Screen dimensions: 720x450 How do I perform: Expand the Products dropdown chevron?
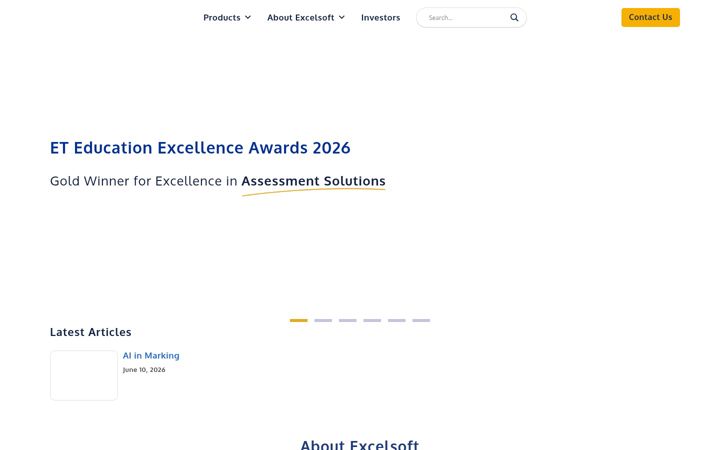point(248,17)
